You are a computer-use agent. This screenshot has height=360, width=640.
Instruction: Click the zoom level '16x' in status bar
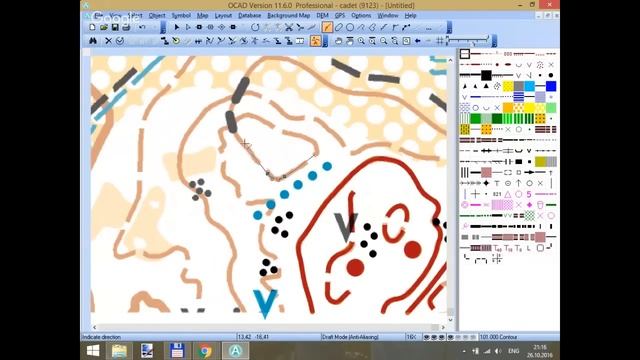click(411, 337)
